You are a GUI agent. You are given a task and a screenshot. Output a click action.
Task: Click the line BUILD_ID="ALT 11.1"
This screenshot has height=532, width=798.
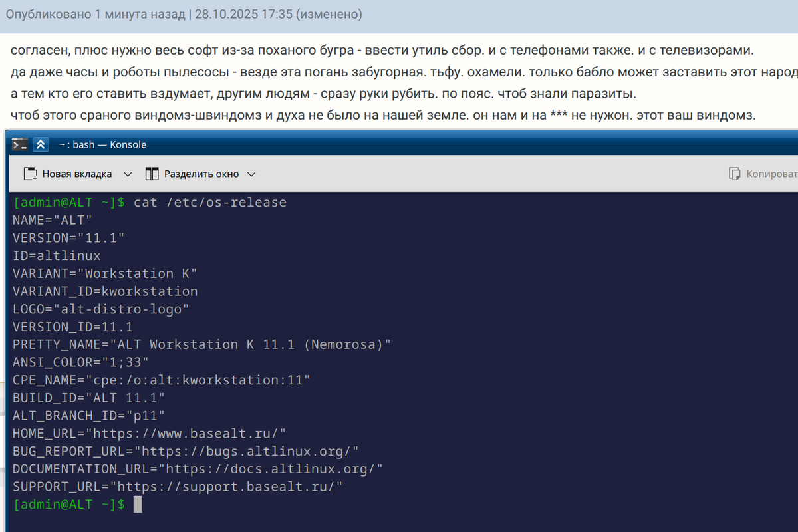[x=89, y=398]
